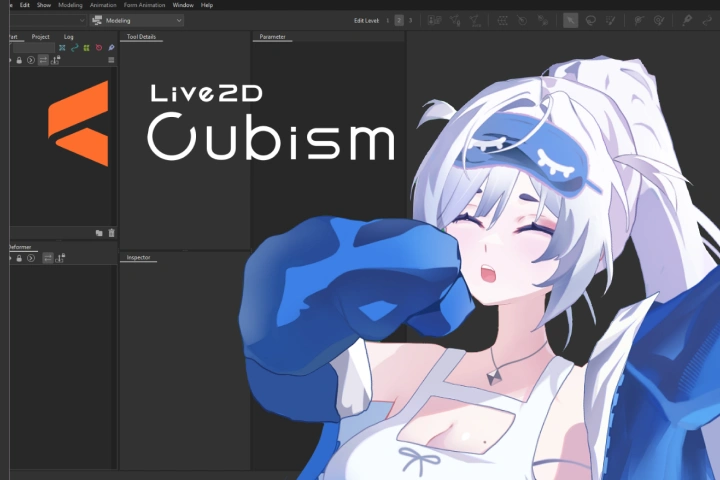Set Edit Level to 1

(x=388, y=20)
